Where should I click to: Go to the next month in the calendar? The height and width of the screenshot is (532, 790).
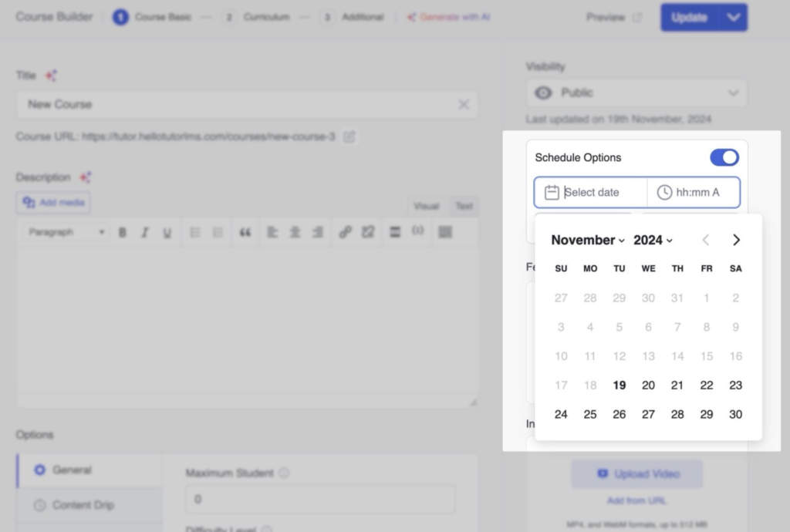coord(736,240)
